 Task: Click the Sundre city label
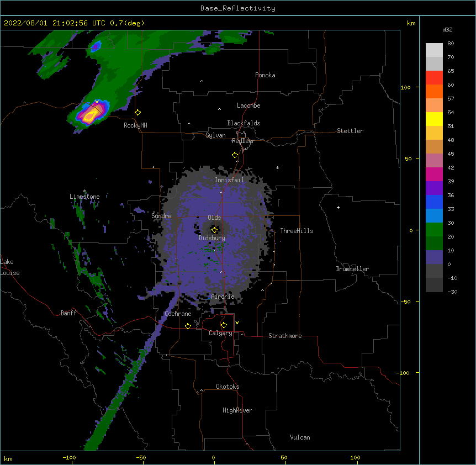pos(161,216)
